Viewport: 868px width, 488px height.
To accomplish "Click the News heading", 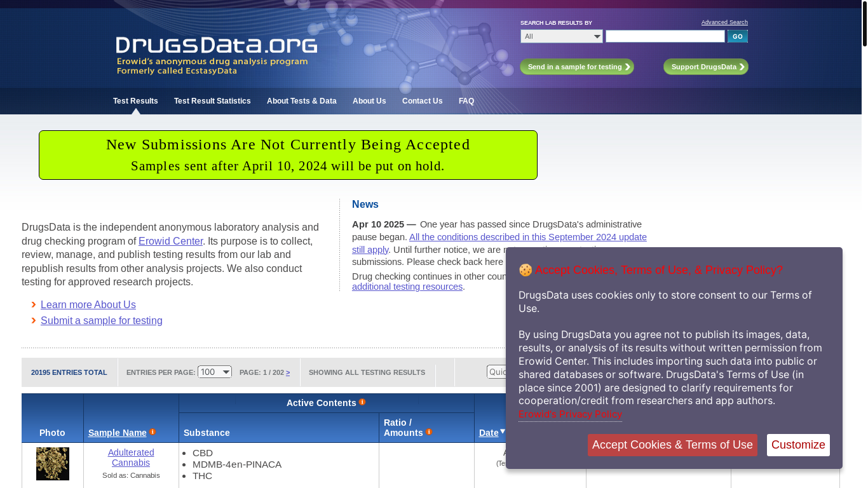I will pos(365,204).
